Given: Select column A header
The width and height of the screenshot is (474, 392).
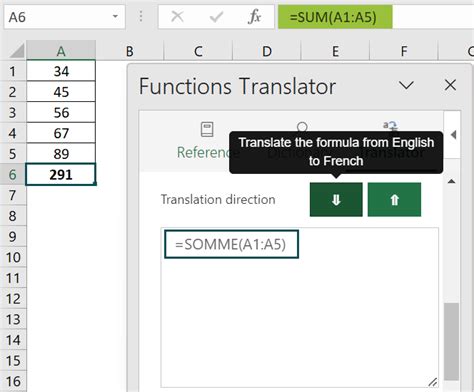Looking at the screenshot, I should coord(61,51).
